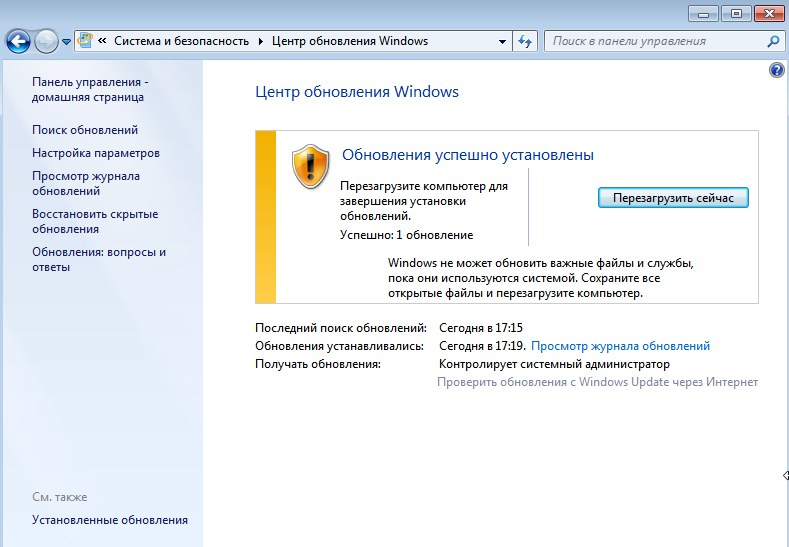Open Поиск обновлений in the sidebar
This screenshot has height=547, width=789.
click(x=85, y=130)
